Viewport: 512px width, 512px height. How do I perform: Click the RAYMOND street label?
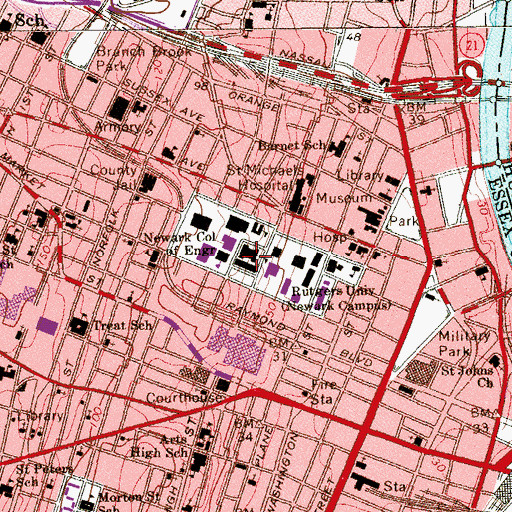coord(256,316)
